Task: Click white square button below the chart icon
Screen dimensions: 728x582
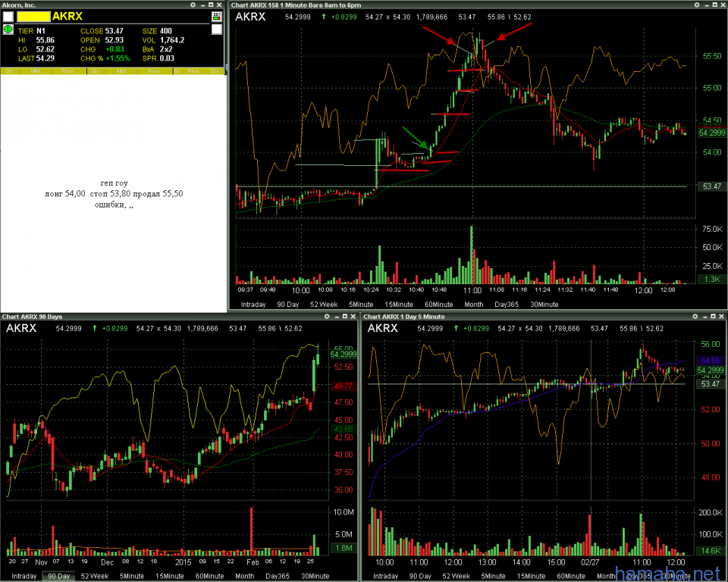Action: (216, 30)
